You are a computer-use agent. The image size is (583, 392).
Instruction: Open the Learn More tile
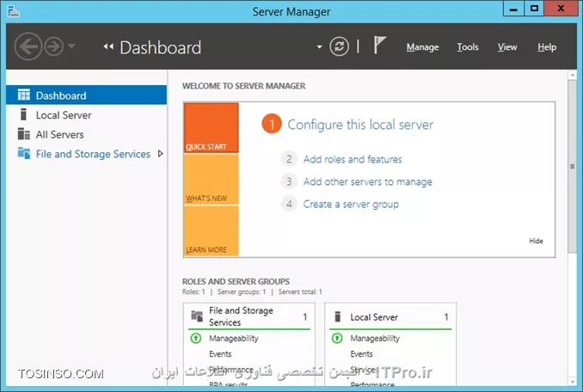[x=212, y=230]
